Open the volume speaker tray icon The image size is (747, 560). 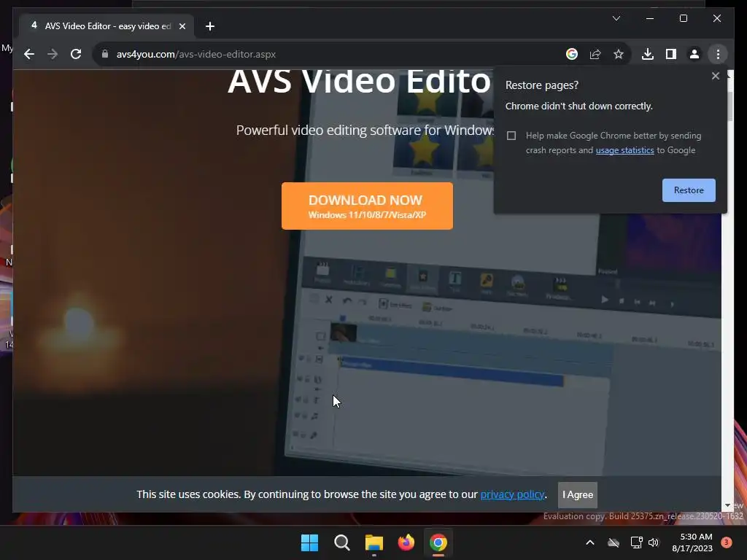[654, 542]
